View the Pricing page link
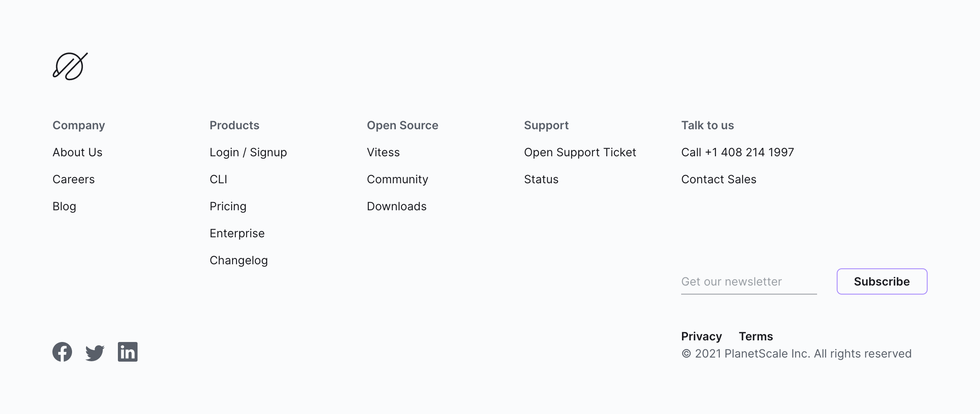 [x=228, y=206]
